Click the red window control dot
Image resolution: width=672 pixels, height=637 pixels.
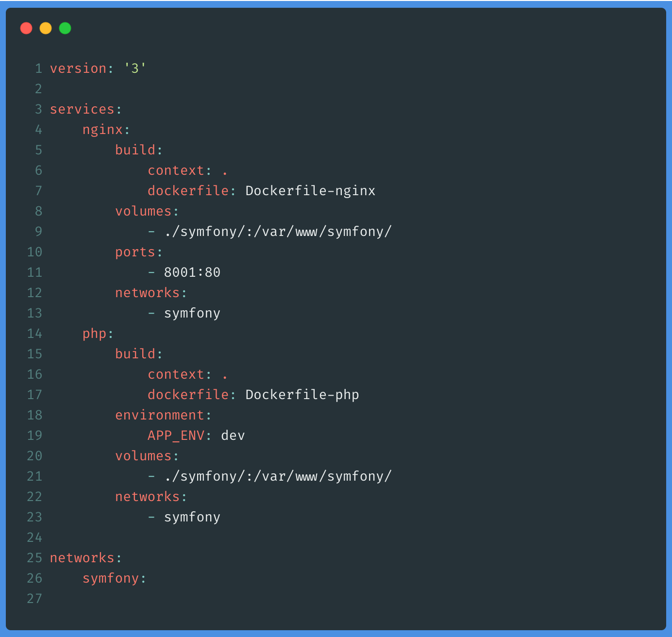click(26, 28)
